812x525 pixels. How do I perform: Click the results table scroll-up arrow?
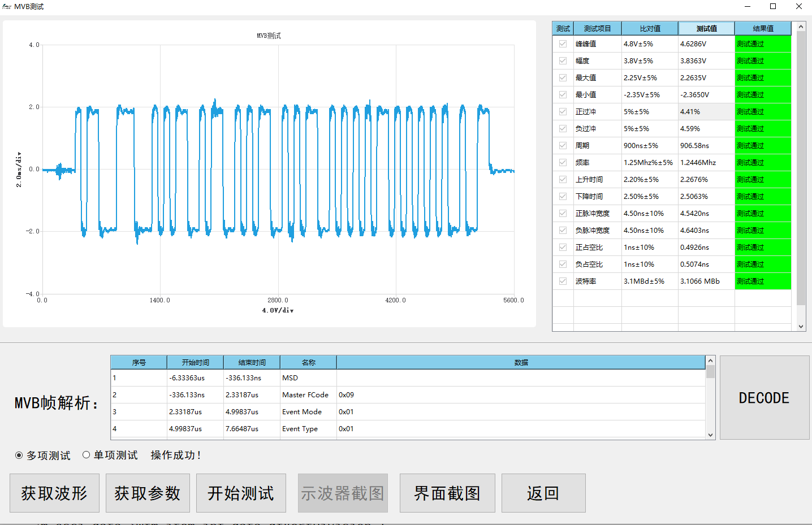point(801,27)
